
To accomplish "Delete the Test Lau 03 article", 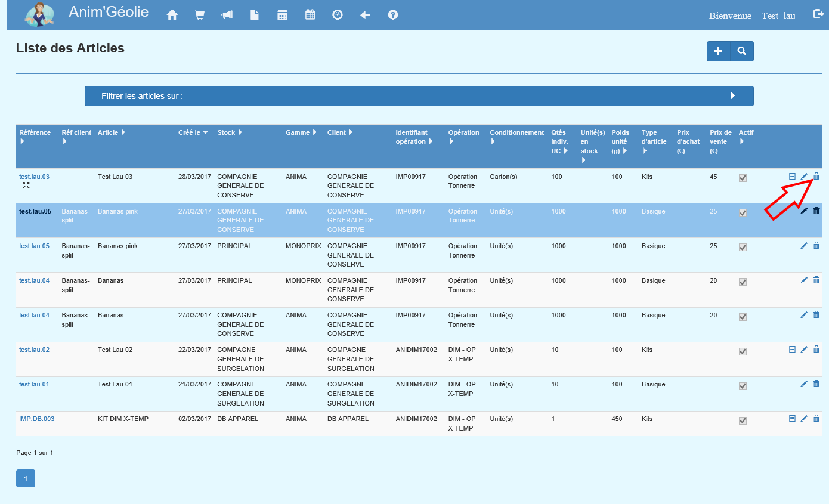I will pos(816,177).
